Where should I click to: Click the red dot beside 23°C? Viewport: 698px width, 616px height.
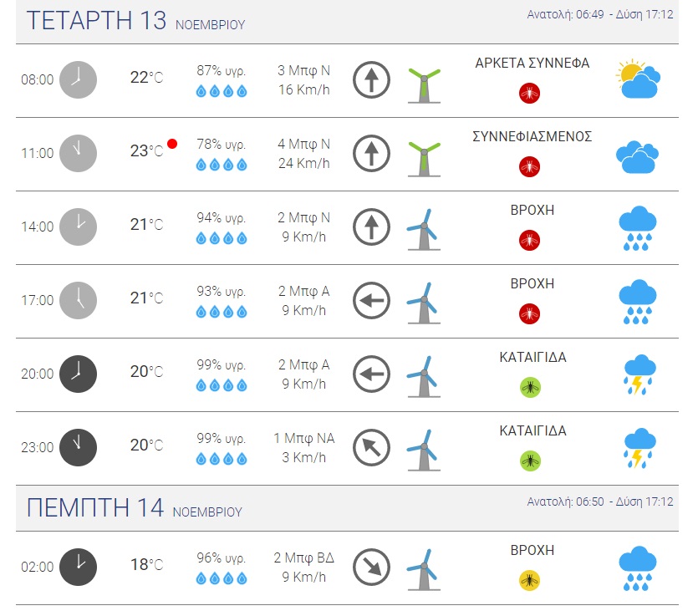click(x=172, y=144)
